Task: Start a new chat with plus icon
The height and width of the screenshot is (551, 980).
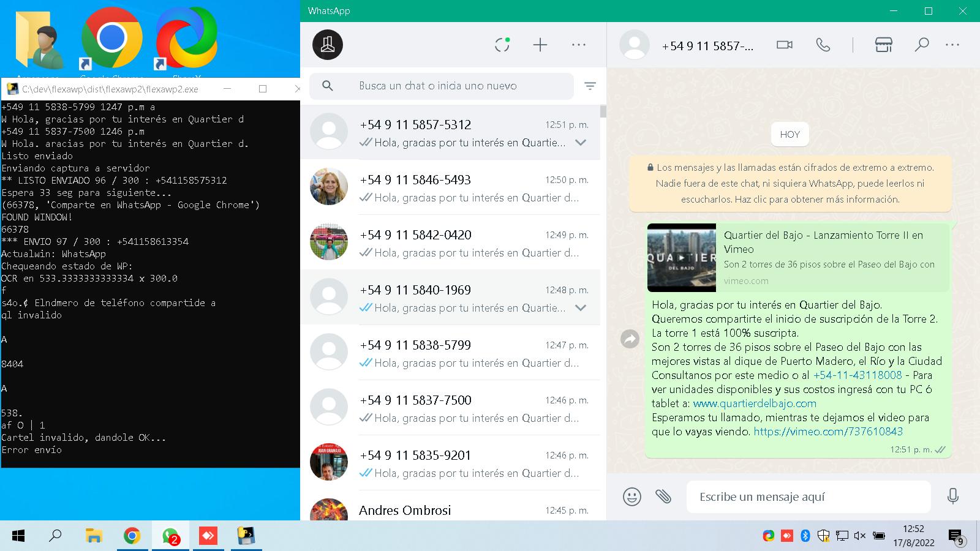Action: pyautogui.click(x=540, y=45)
